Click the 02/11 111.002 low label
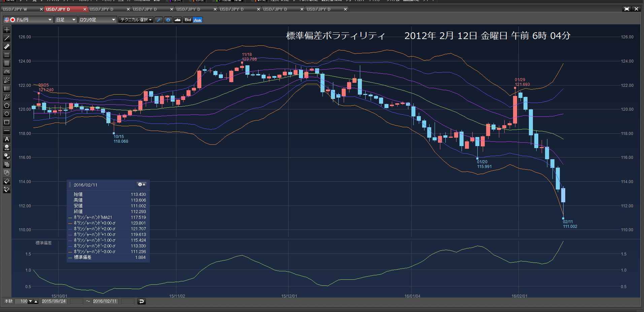The image size is (644, 312). (570, 224)
